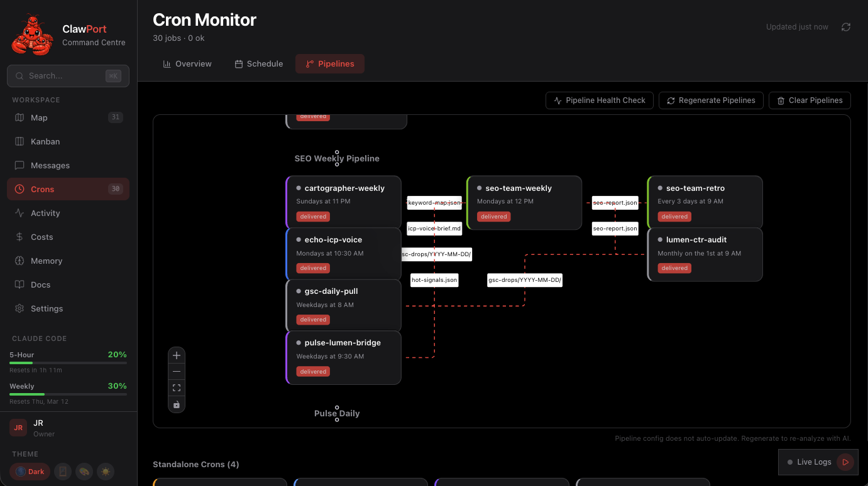Focus the sidebar Search field
Image resolution: width=868 pixels, height=486 pixels.
click(63, 76)
